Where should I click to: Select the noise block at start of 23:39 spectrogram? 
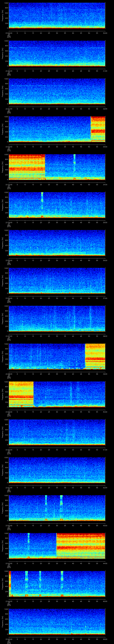coord(21,394)
